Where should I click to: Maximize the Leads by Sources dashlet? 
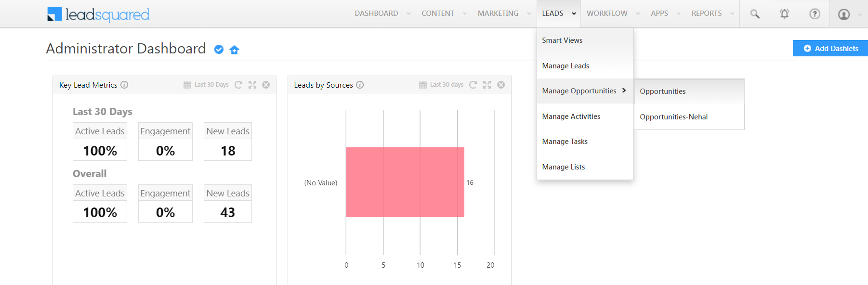(487, 85)
